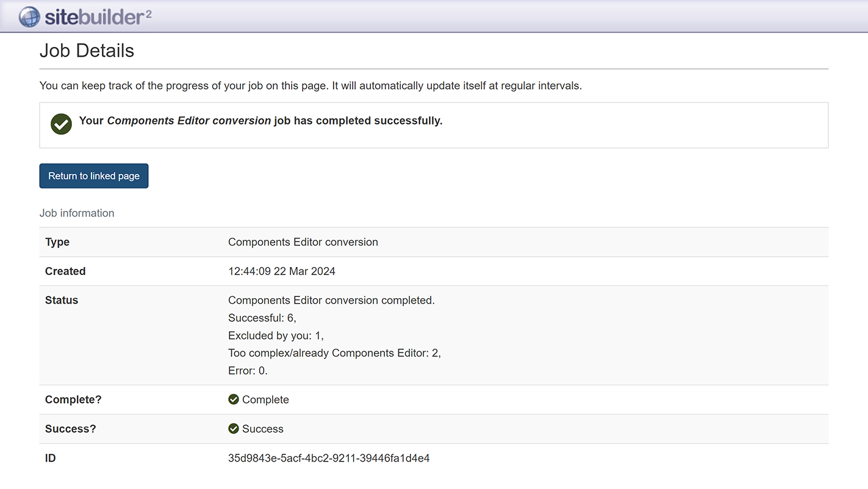Click the 'Complete' value text

(x=265, y=399)
